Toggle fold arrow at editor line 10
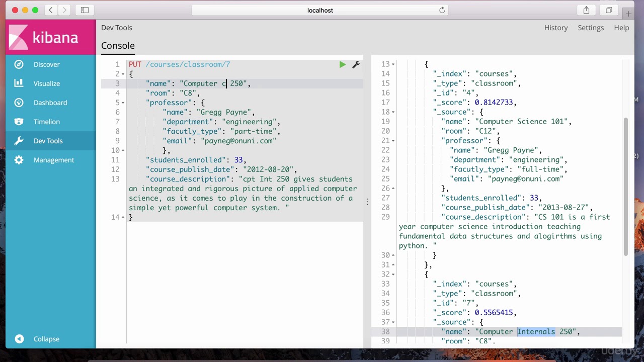The image size is (644, 362). 123,150
